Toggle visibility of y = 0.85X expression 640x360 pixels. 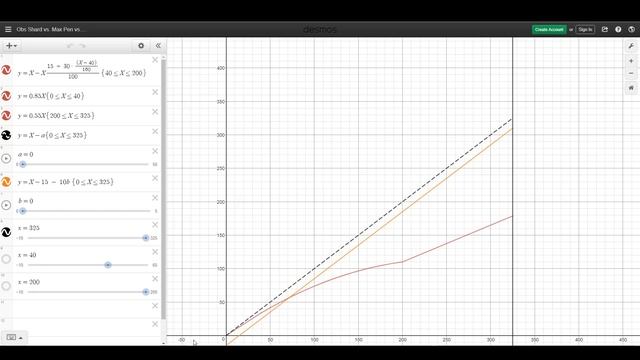[6, 96]
